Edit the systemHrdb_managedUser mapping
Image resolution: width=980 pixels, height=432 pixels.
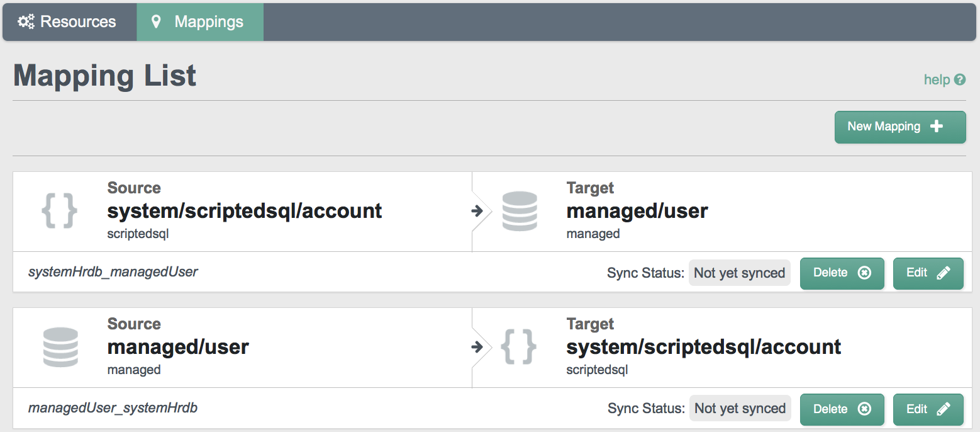tap(928, 273)
